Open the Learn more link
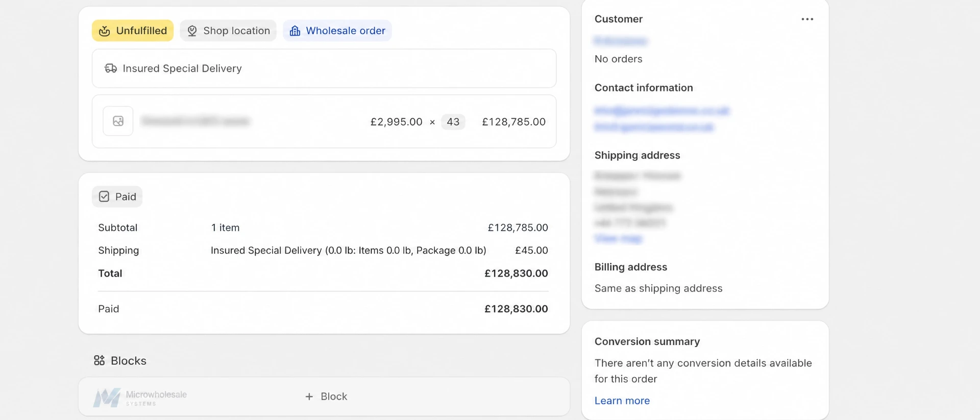This screenshot has height=420, width=980. click(x=622, y=401)
